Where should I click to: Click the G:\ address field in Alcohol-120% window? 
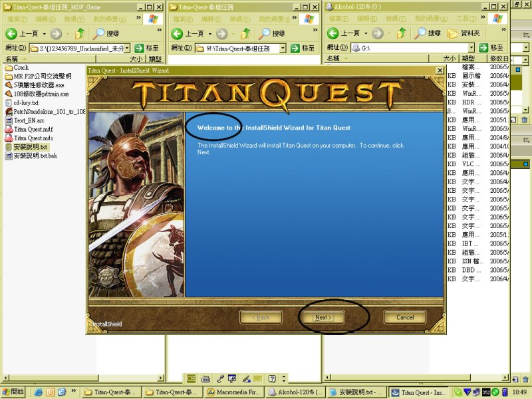pyautogui.click(x=412, y=48)
